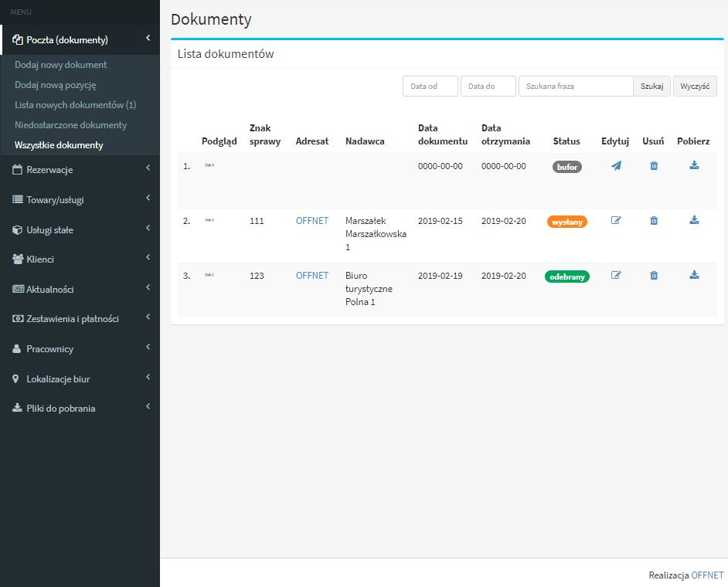Click the Pliki do pobrania download icon
The width and height of the screenshot is (728, 587).
17,408
